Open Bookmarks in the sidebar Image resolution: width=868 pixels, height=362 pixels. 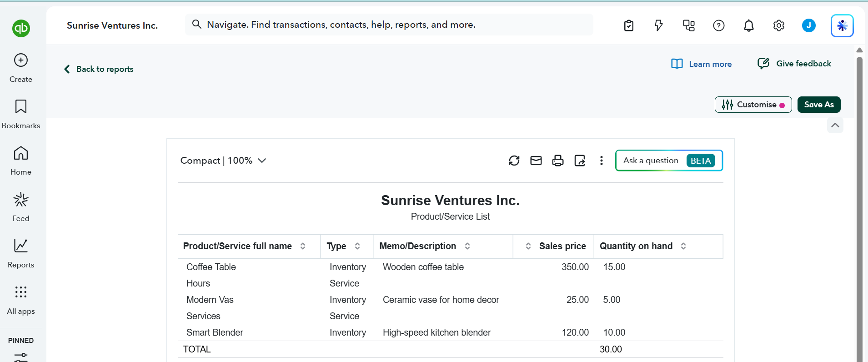(x=21, y=115)
